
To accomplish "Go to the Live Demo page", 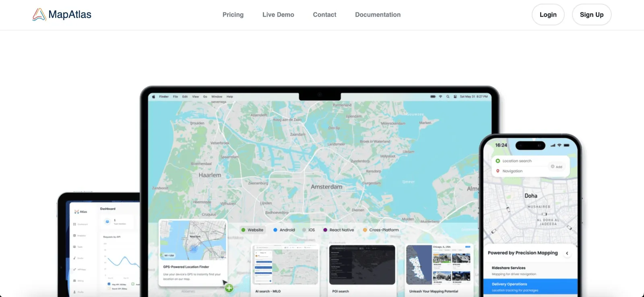I will click(278, 15).
